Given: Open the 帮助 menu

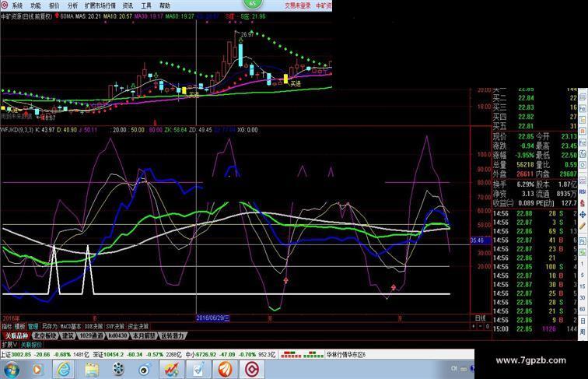Looking at the screenshot, I should 165,5.
